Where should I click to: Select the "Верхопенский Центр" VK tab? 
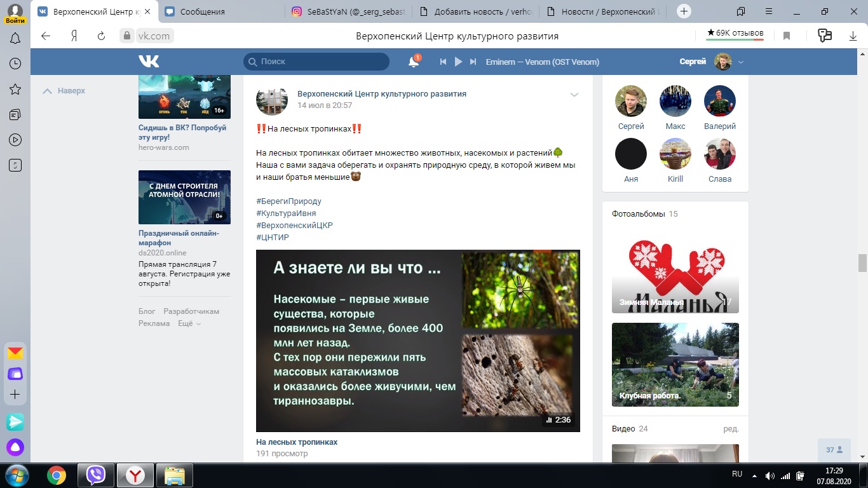click(x=94, y=11)
